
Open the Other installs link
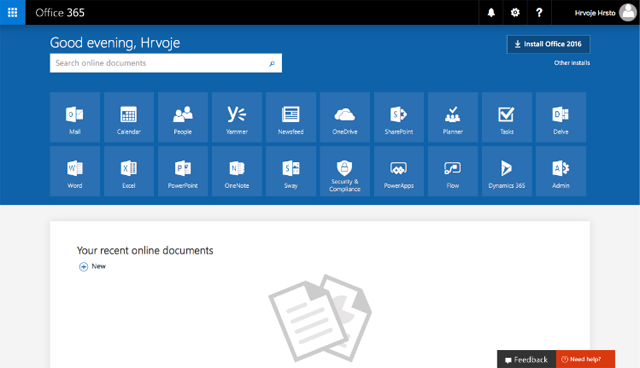pyautogui.click(x=572, y=63)
